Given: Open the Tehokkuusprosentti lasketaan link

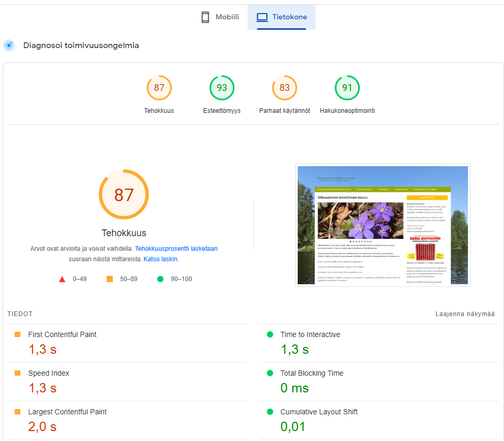Looking at the screenshot, I should tap(176, 249).
